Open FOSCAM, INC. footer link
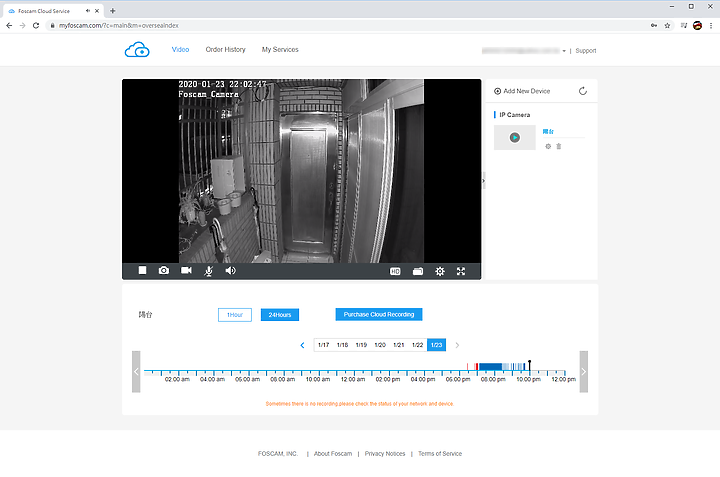 click(278, 454)
